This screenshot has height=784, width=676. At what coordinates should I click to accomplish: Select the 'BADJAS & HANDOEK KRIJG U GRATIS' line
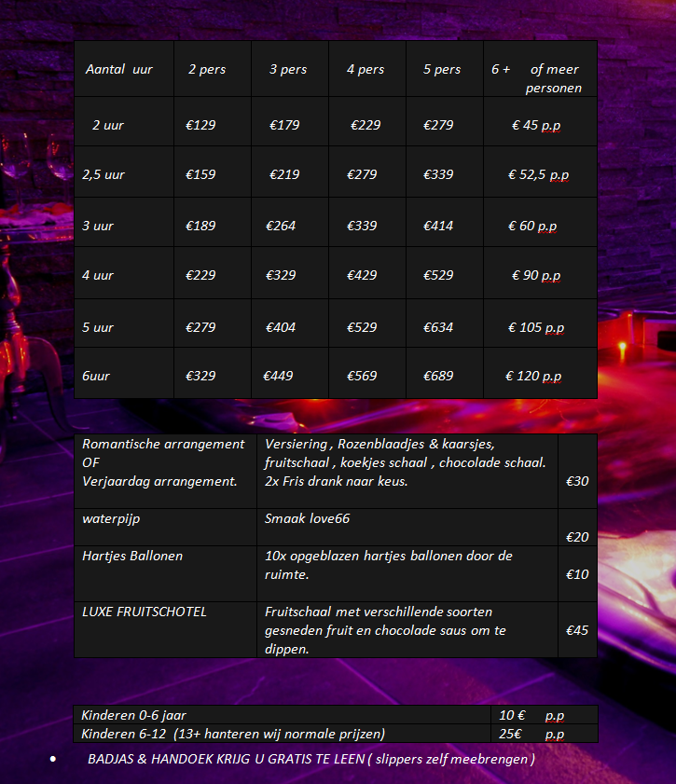coord(311,759)
